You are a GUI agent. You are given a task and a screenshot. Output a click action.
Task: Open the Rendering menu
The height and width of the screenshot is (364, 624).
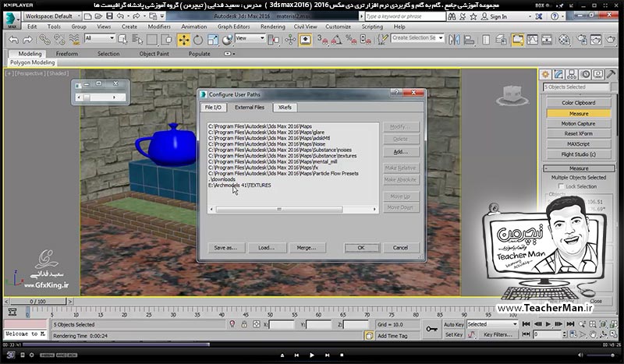272,27
